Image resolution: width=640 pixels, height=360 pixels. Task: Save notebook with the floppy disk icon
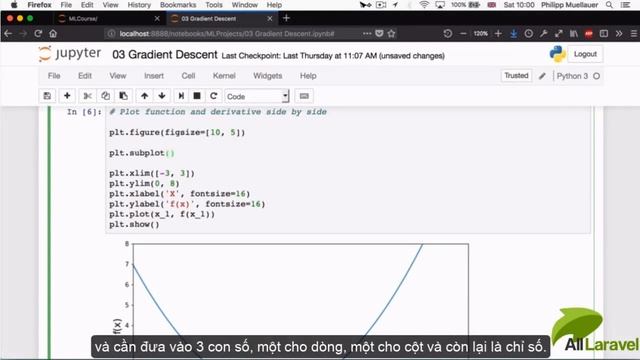[47, 96]
